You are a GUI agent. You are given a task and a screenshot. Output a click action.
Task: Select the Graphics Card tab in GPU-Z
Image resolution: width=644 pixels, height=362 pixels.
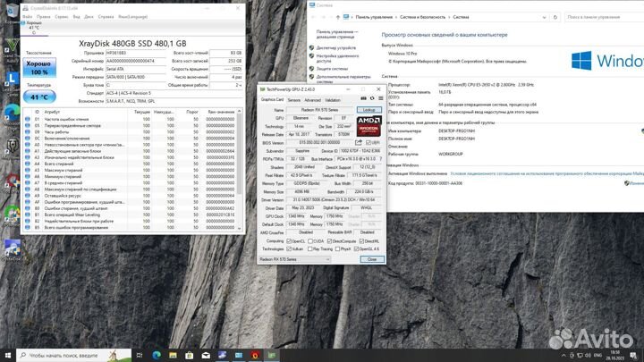[x=272, y=100]
